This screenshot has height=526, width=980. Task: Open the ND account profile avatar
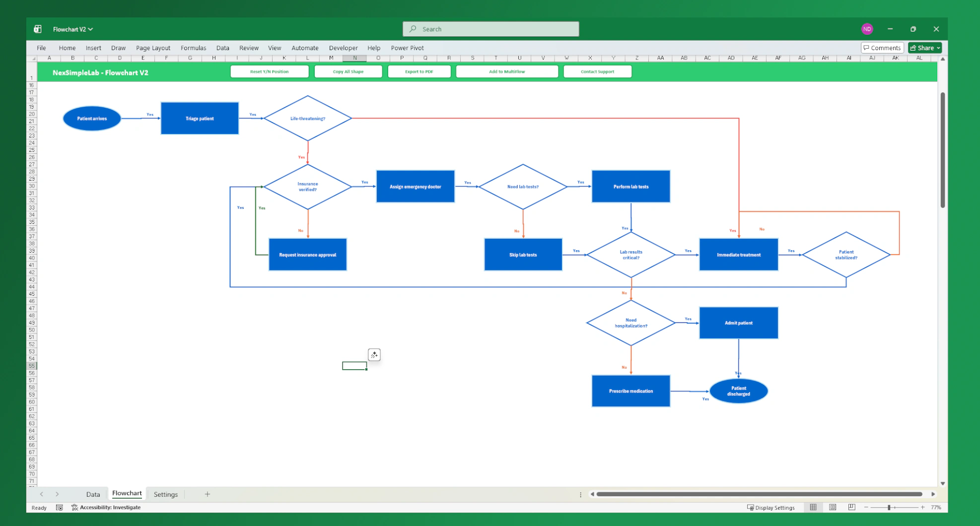point(867,29)
